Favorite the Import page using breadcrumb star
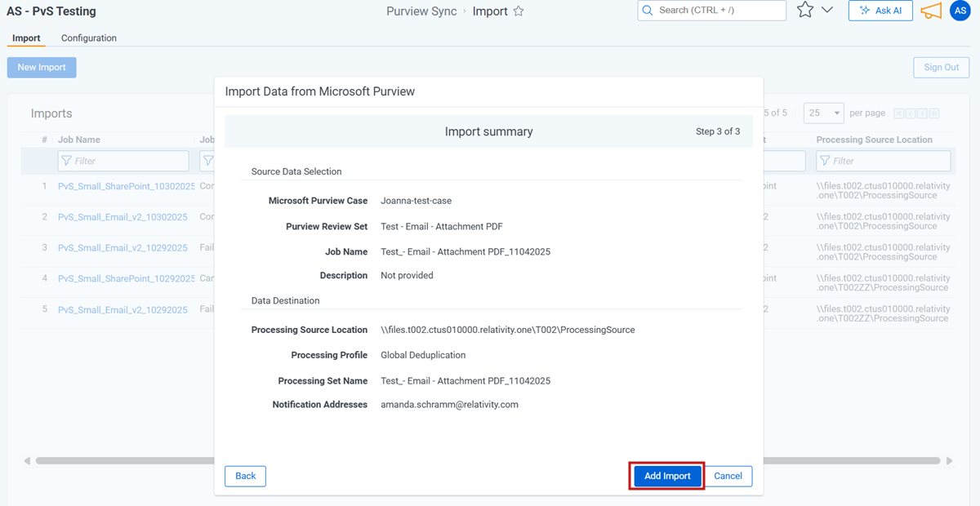Screen dimensions: 980x506 point(519,11)
